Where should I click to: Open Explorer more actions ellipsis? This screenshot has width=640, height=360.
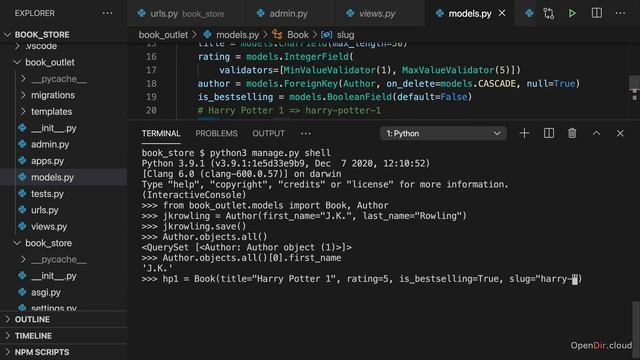coord(107,13)
